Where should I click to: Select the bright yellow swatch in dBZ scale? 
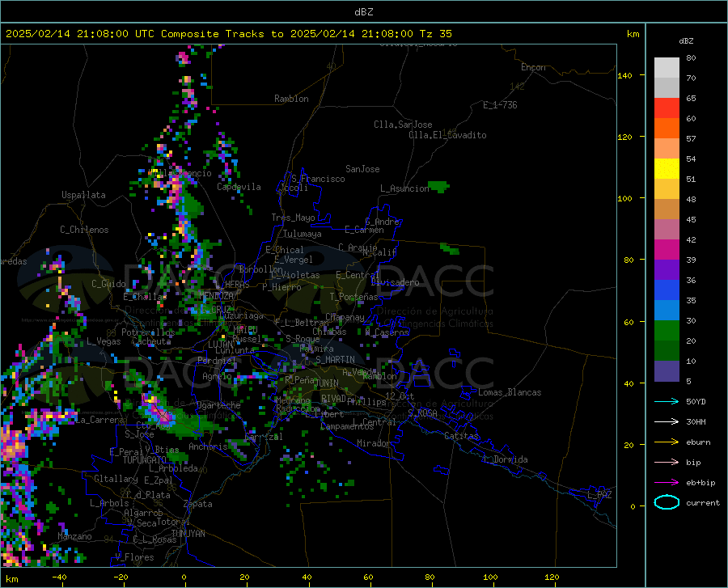pos(667,169)
